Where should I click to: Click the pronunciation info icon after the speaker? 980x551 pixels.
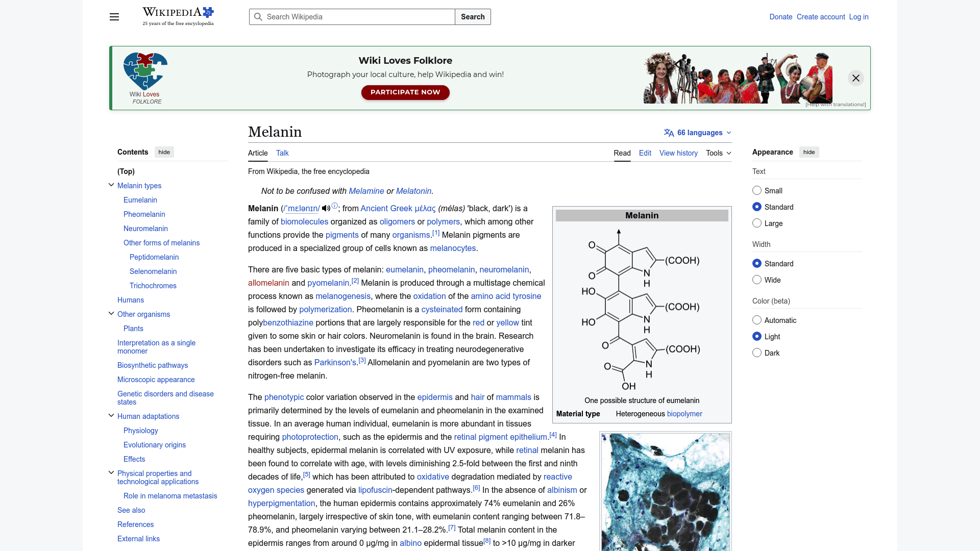[334, 206]
